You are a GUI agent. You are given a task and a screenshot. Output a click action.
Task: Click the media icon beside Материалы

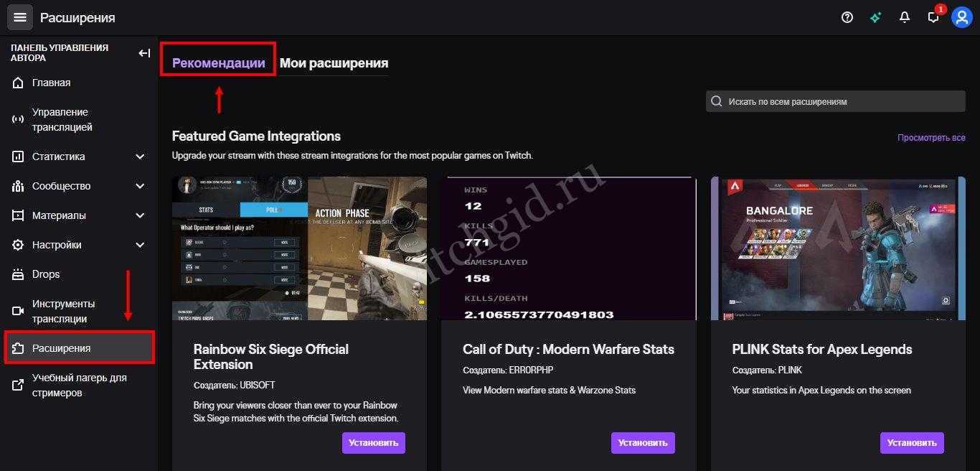tap(19, 215)
